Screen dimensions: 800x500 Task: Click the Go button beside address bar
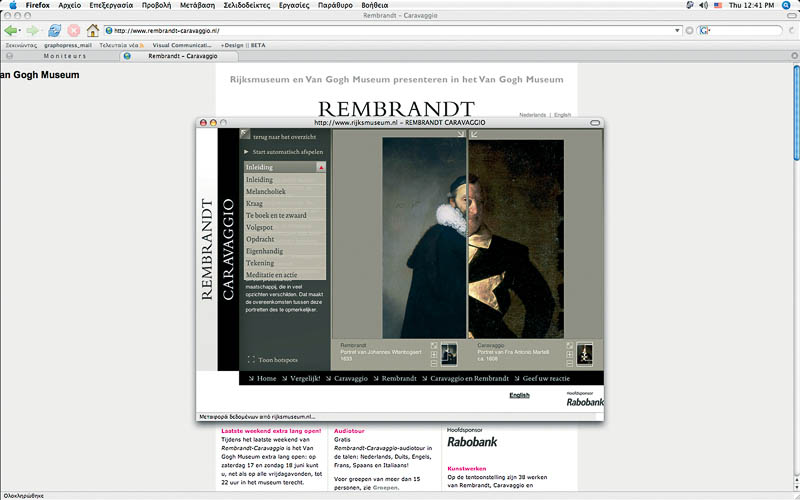(x=689, y=31)
